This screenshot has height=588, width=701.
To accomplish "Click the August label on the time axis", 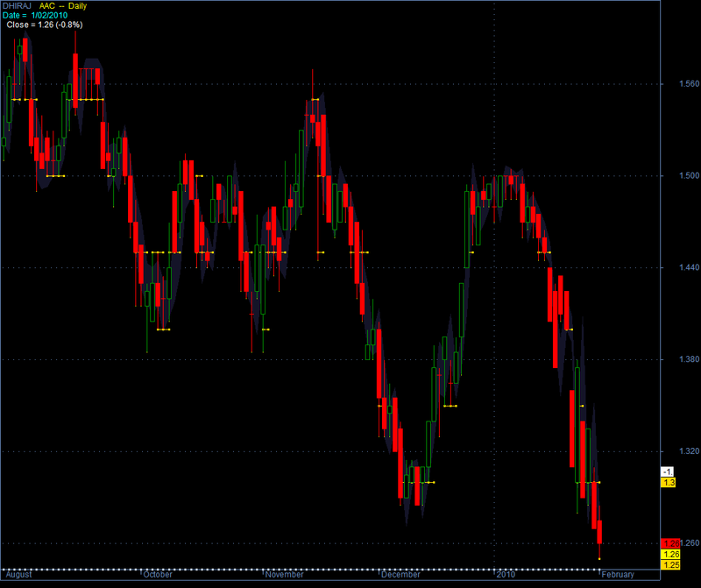I will (18, 575).
